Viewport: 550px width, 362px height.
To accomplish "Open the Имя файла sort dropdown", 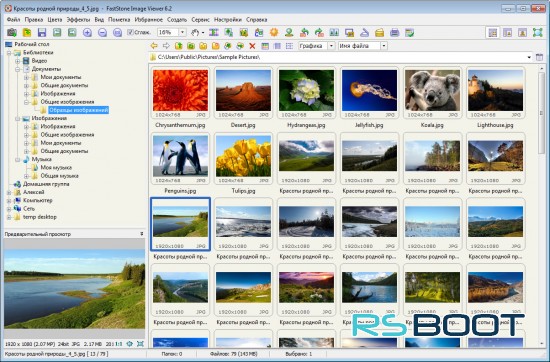I will click(384, 46).
